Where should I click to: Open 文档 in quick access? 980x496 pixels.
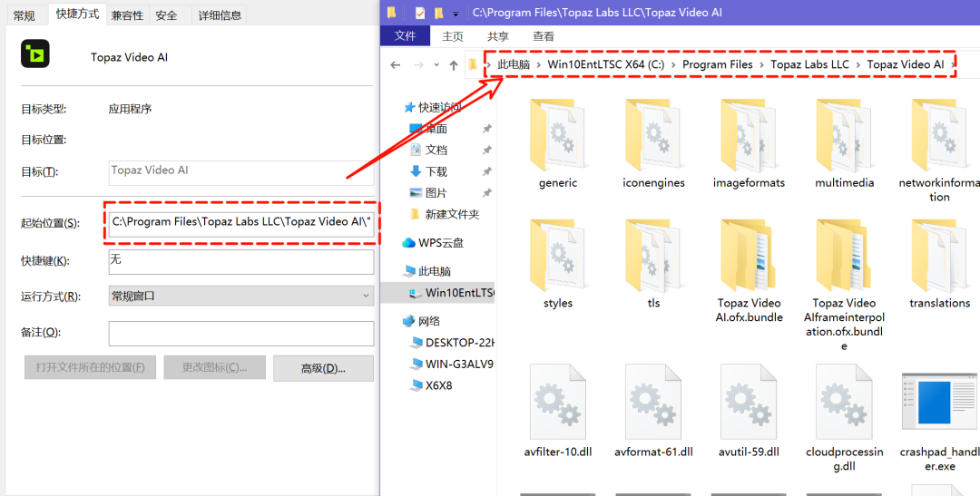(x=428, y=150)
